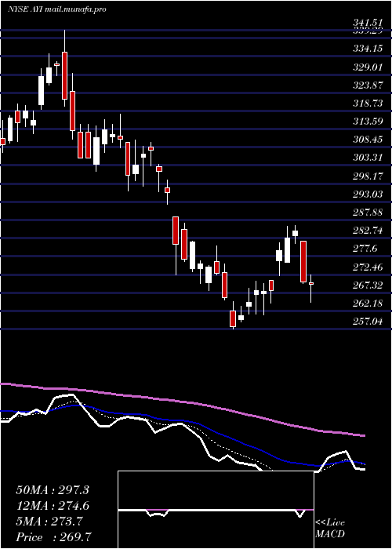The image size is (392, 549).
Task: Click the 282.74 price axis label
Action: (367, 231)
